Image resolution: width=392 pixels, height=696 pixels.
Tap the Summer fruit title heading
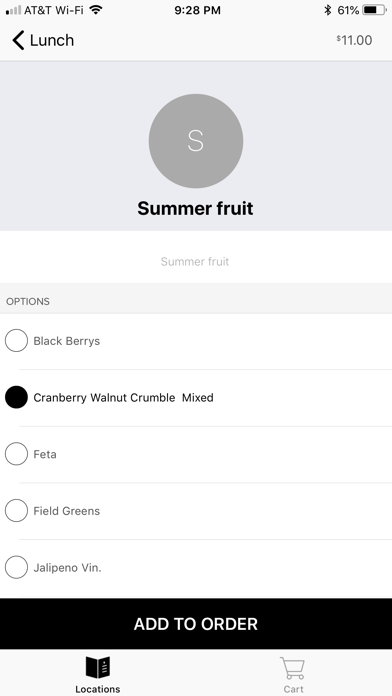[195, 208]
